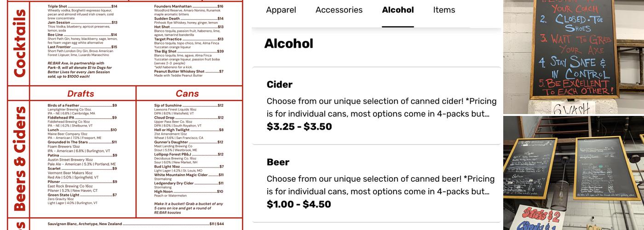Viewport: 644px width, 230px height.
Task: Click the Beer price range $1.00 - $4.50
Action: coord(299,205)
